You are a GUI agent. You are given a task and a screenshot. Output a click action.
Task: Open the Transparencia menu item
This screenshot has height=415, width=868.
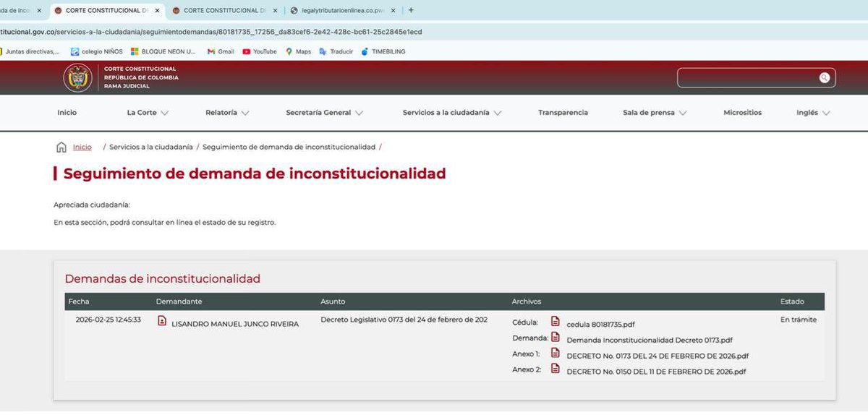[x=563, y=113]
